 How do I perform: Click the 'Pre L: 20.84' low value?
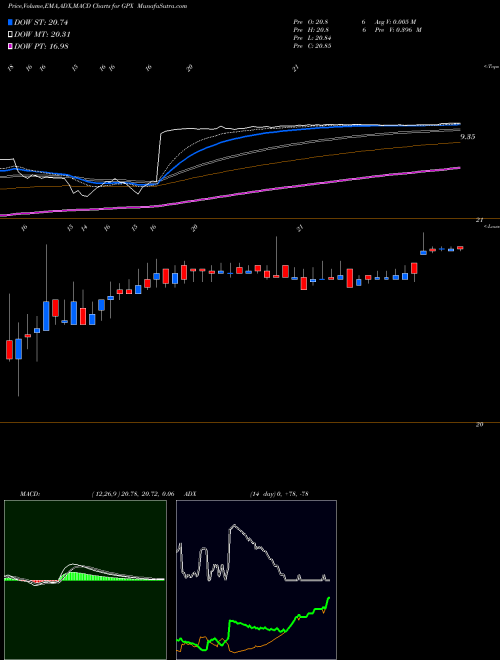point(313,38)
